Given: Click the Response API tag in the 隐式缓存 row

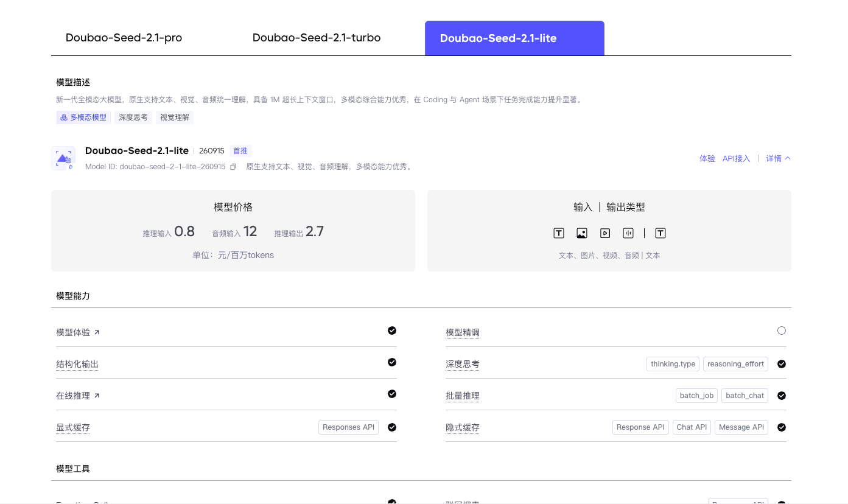Looking at the screenshot, I should point(640,427).
